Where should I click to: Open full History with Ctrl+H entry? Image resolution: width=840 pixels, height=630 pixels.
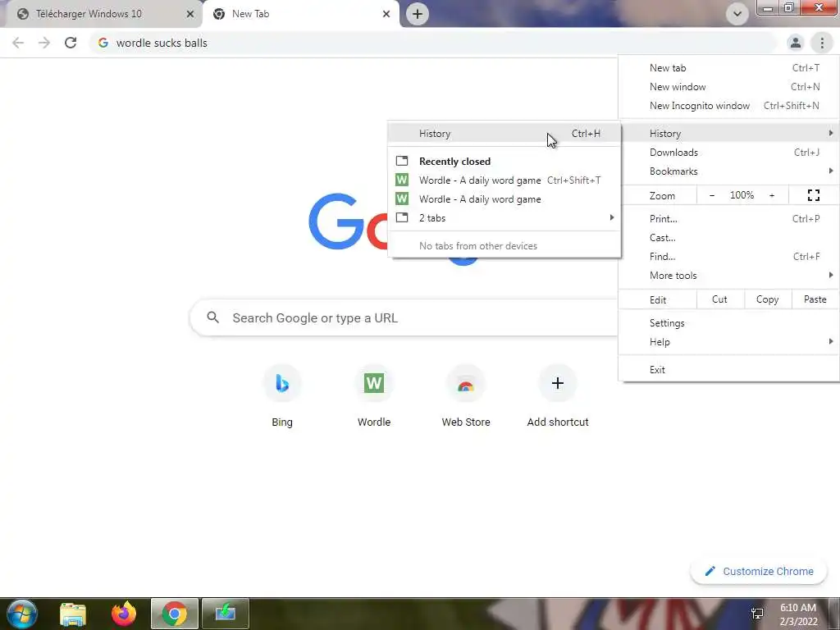[x=504, y=134]
